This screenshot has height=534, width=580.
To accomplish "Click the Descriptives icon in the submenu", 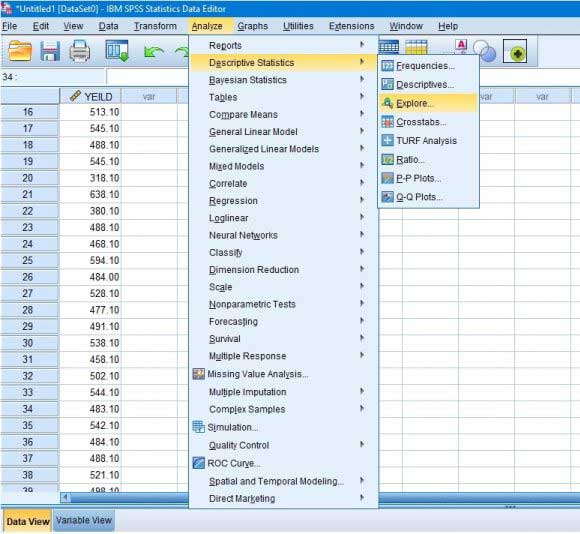I will 387,84.
